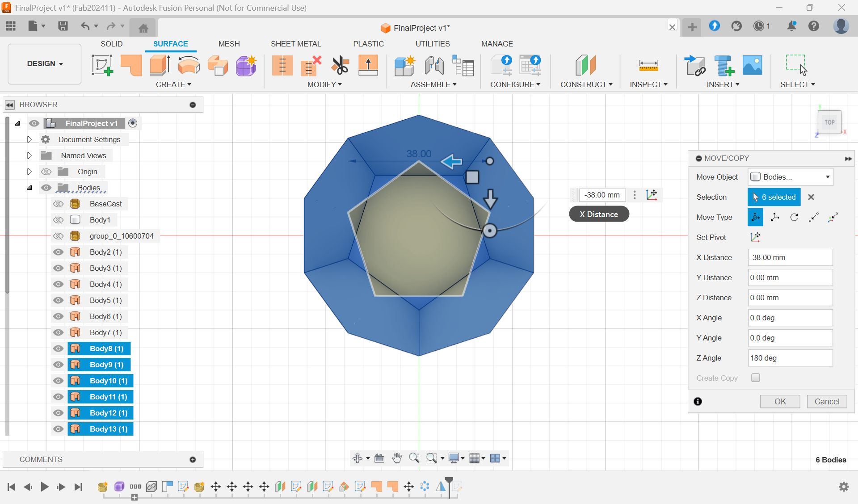This screenshot has height=504, width=858.
Task: Open the notifications bell icon
Action: click(791, 26)
